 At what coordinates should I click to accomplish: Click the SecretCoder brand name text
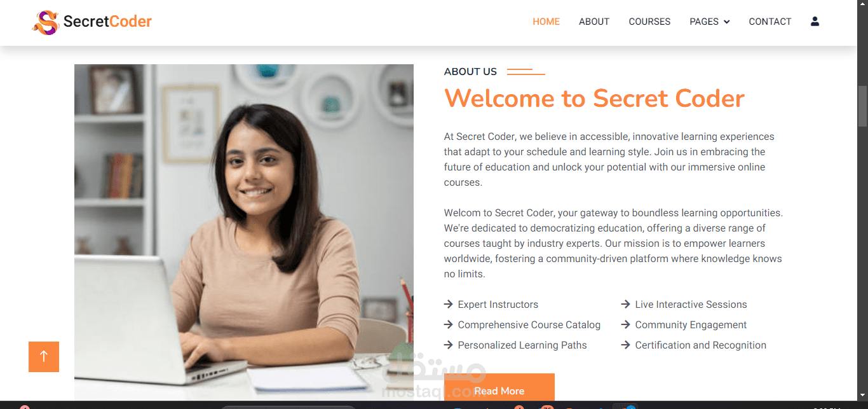(x=107, y=22)
